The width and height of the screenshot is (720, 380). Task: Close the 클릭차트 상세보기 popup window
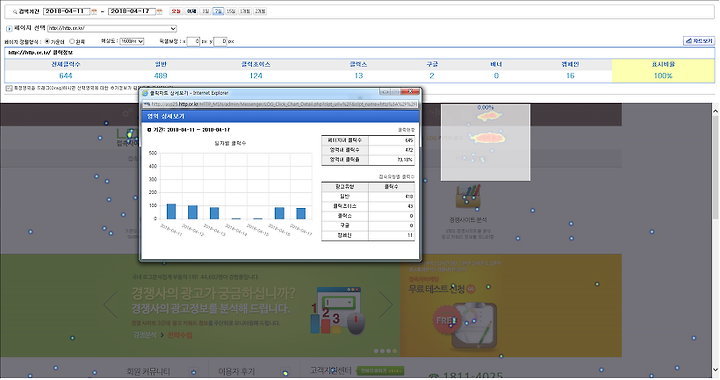pyautogui.click(x=411, y=92)
